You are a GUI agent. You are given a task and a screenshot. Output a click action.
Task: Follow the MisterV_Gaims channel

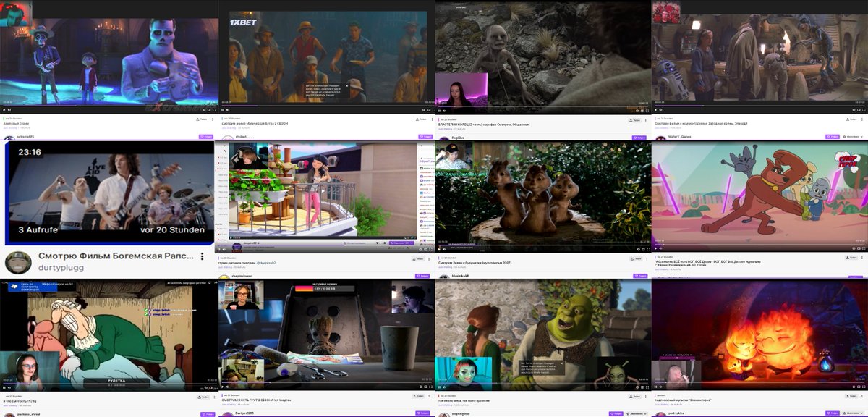point(833,137)
